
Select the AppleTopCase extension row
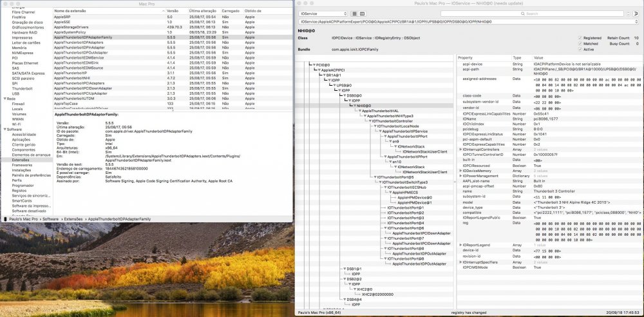(x=173, y=104)
